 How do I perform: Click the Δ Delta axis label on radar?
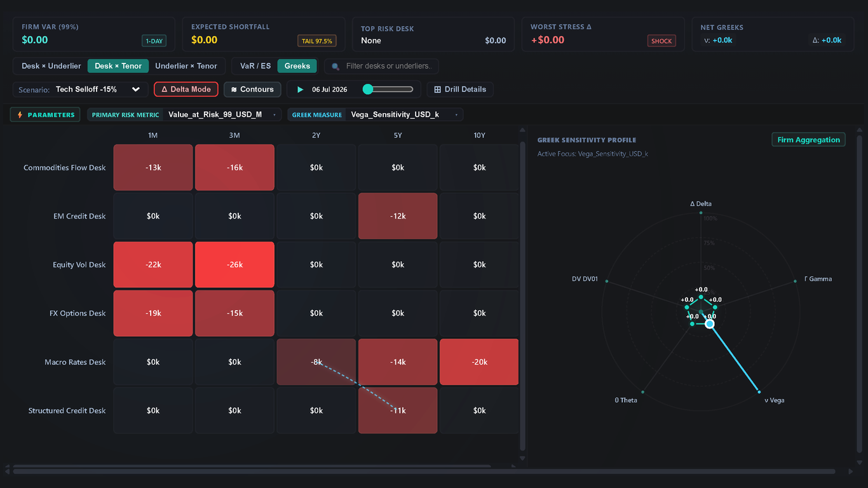[x=701, y=204]
